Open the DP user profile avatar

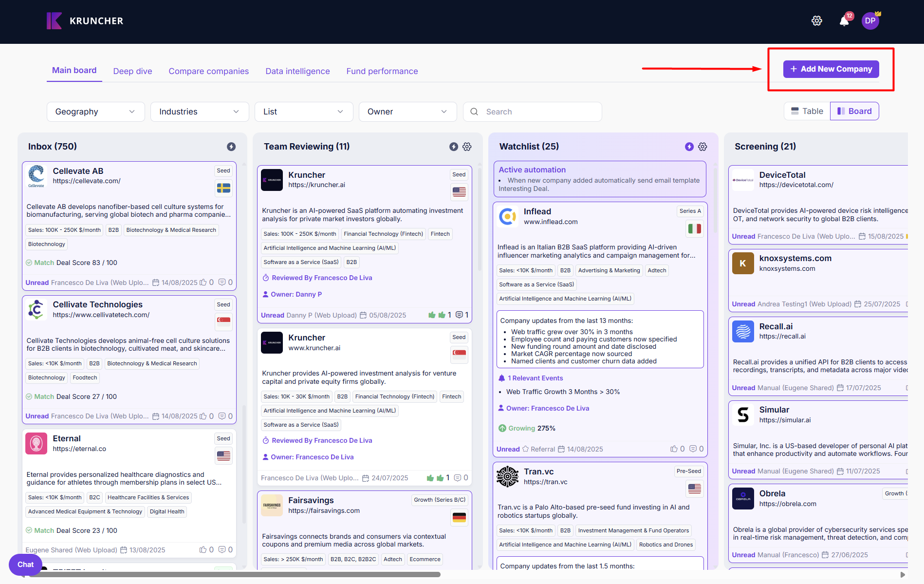point(870,21)
